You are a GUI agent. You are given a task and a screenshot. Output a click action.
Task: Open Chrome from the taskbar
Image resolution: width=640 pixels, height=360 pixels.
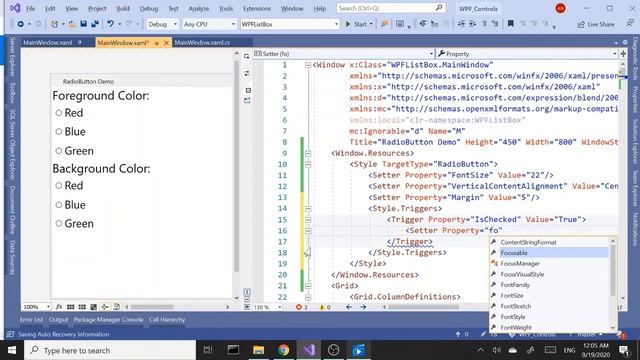click(284, 350)
